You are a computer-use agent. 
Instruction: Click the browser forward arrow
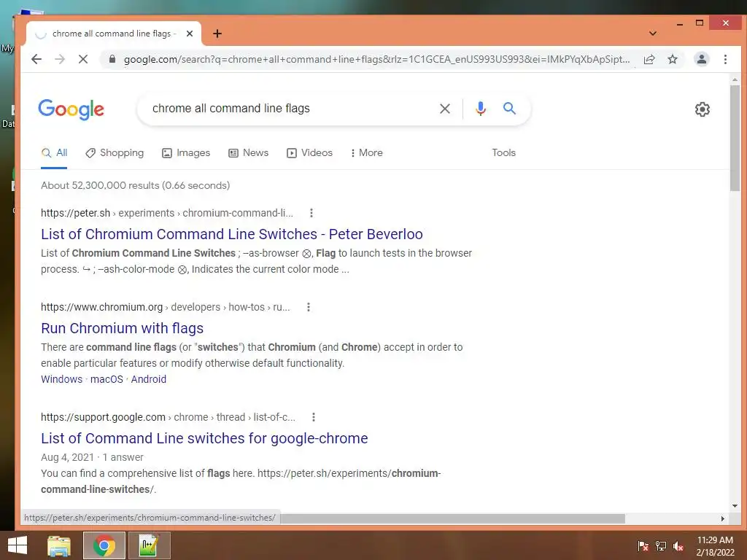pos(60,59)
